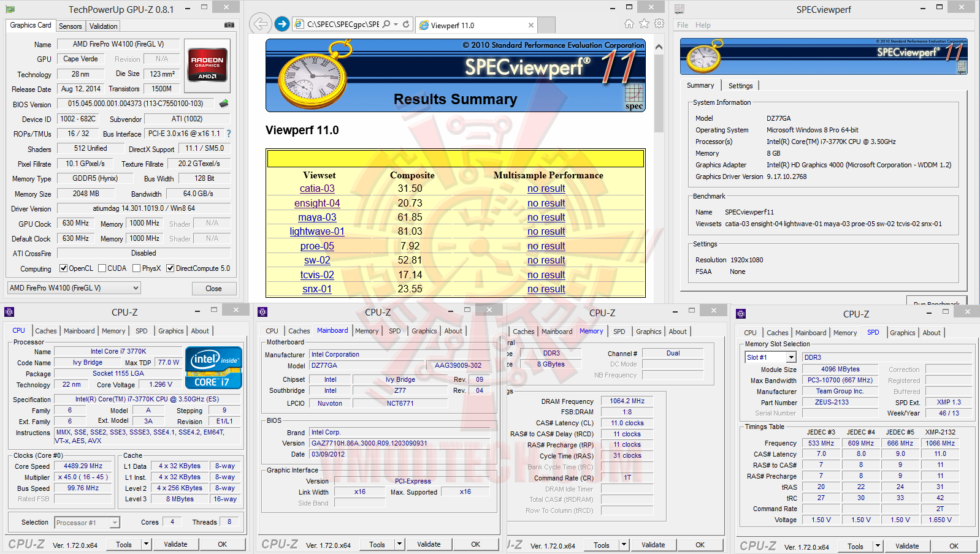Open About tab in CPU-Z Mainboard window
The image size is (980, 554).
[453, 331]
